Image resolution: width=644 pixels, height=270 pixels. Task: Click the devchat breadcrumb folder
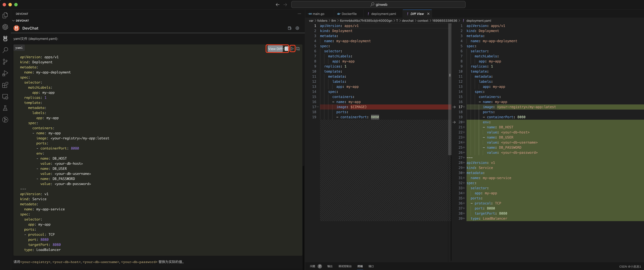click(407, 21)
